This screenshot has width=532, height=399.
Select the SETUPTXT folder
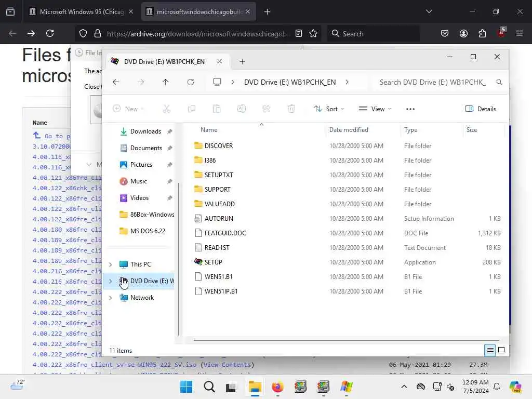[x=219, y=175]
